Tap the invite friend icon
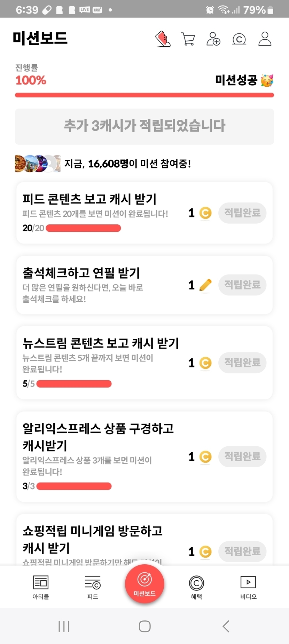 (x=213, y=39)
